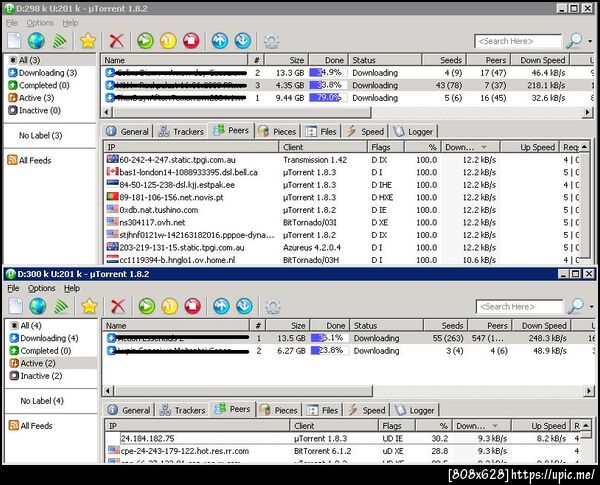Click red Stop icon in top window

[191, 41]
